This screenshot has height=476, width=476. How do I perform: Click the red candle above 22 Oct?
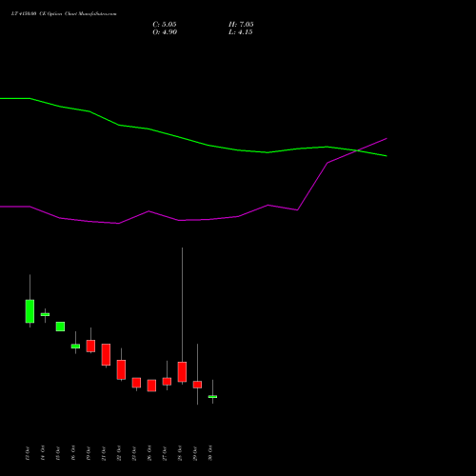click(x=121, y=369)
